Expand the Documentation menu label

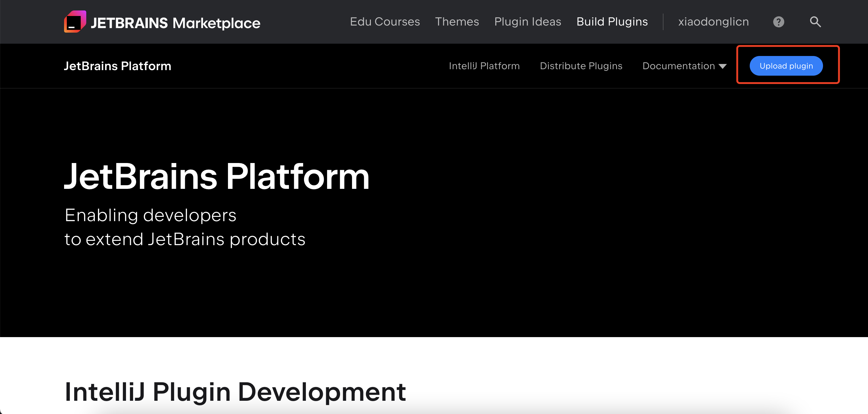[x=678, y=66]
